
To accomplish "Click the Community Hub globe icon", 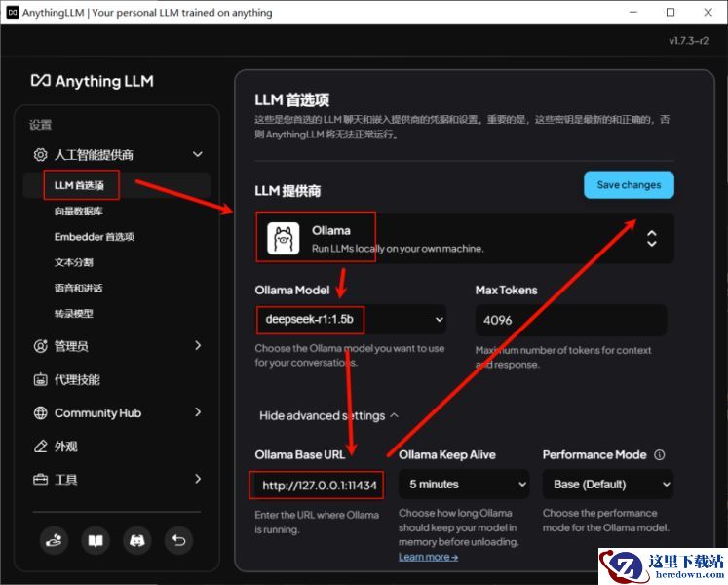I will click(x=41, y=413).
